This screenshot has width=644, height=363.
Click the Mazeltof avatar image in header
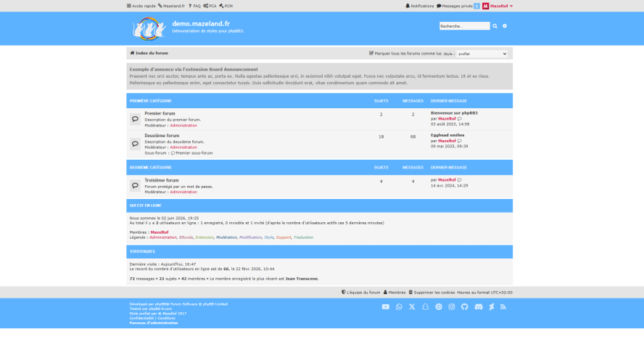485,6
